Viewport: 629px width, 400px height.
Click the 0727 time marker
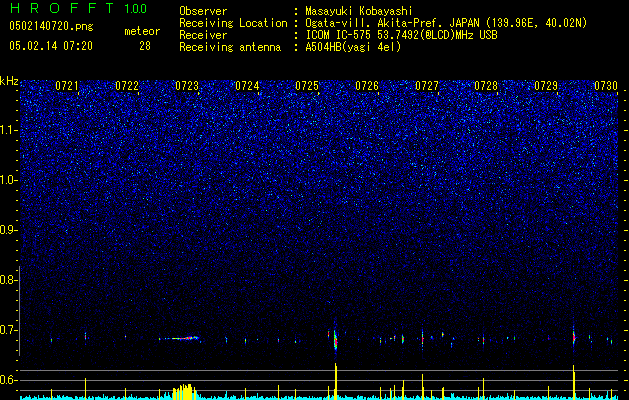[x=427, y=86]
